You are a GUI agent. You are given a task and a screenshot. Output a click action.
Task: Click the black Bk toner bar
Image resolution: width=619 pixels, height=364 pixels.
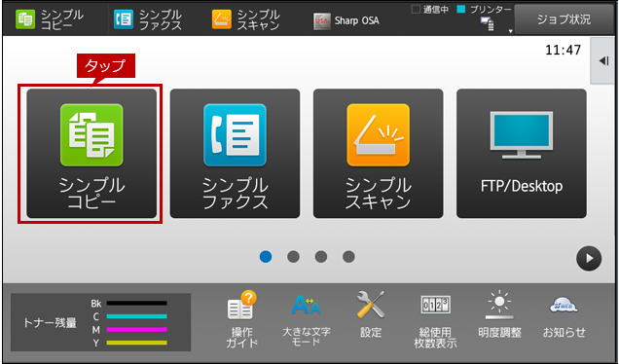click(x=136, y=304)
